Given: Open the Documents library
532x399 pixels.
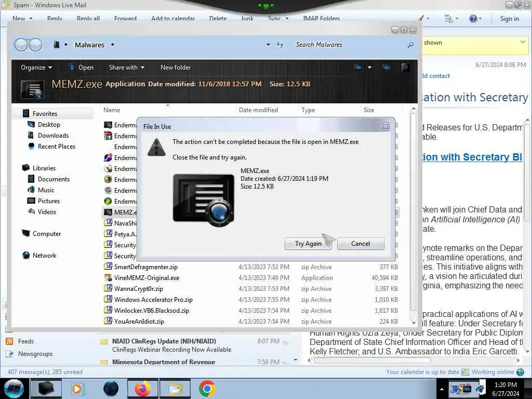Looking at the screenshot, I should 54,179.
